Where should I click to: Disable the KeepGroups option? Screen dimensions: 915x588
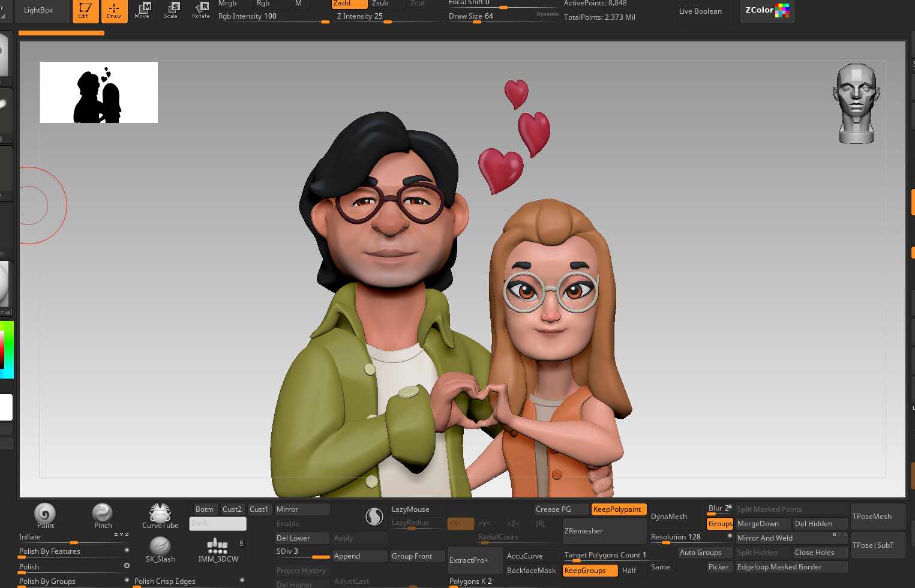589,571
